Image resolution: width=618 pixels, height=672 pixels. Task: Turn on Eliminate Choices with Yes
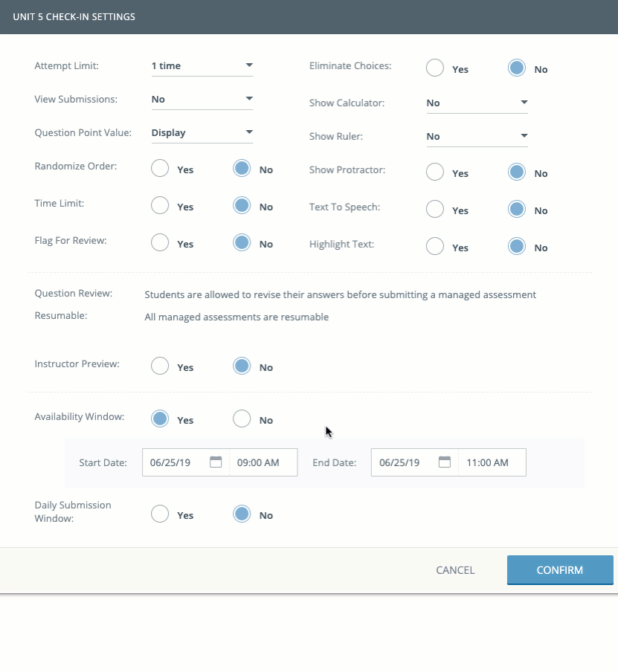(x=435, y=68)
